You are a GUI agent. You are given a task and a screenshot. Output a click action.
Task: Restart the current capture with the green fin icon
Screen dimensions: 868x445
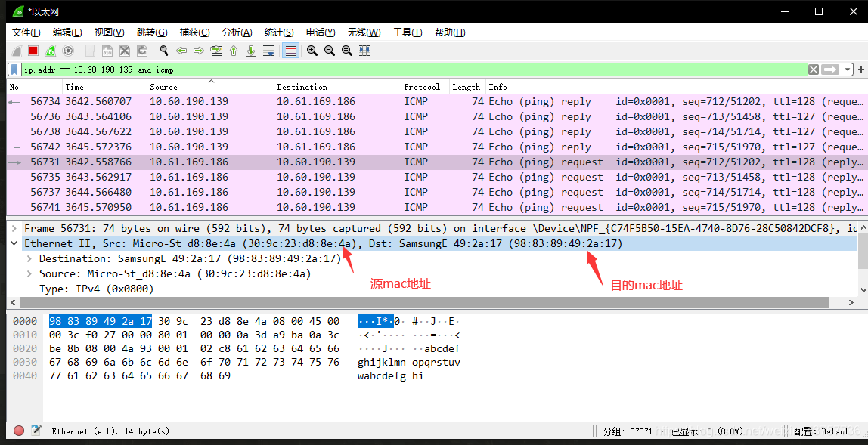(x=51, y=51)
